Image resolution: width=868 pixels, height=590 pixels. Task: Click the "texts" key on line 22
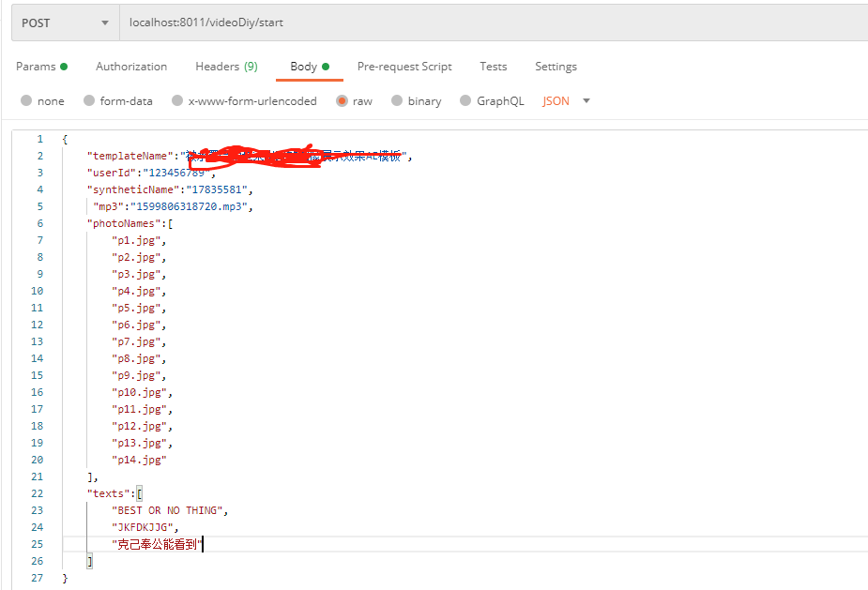pos(109,493)
